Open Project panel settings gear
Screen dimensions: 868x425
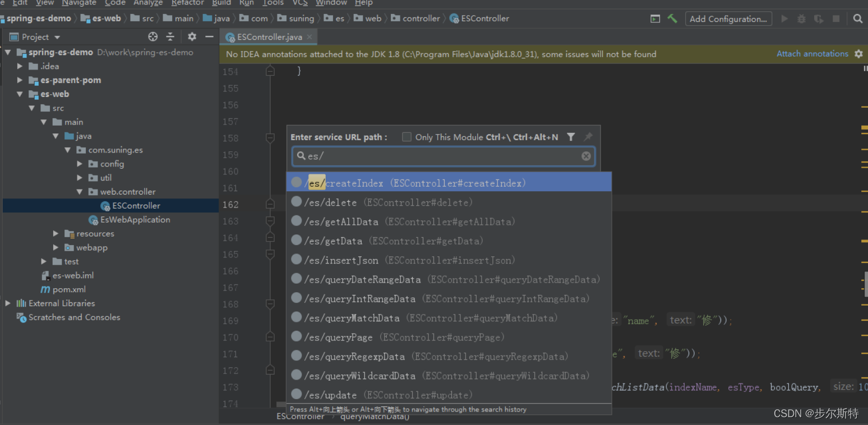192,37
